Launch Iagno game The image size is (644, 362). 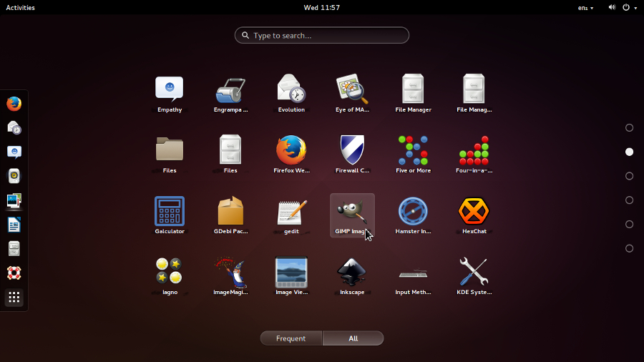coord(169,276)
